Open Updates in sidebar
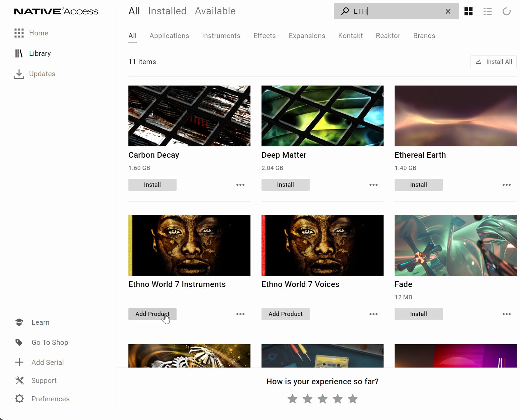This screenshot has height=420, width=520. tap(42, 74)
